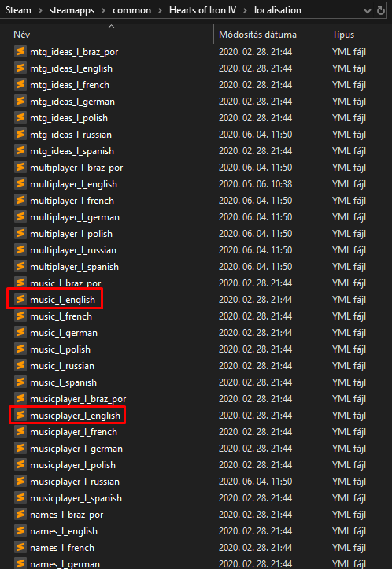This screenshot has height=569, width=392.
Task: Select the music_l_french file name
Action: (x=61, y=316)
